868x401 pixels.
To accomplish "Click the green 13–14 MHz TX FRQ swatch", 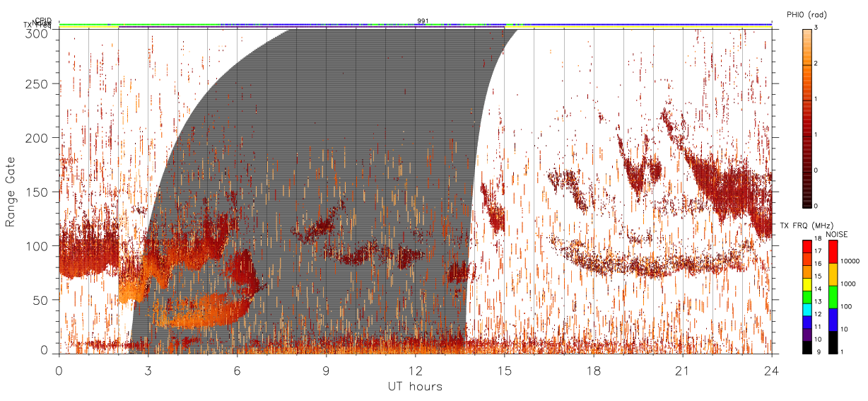I will [x=807, y=297].
